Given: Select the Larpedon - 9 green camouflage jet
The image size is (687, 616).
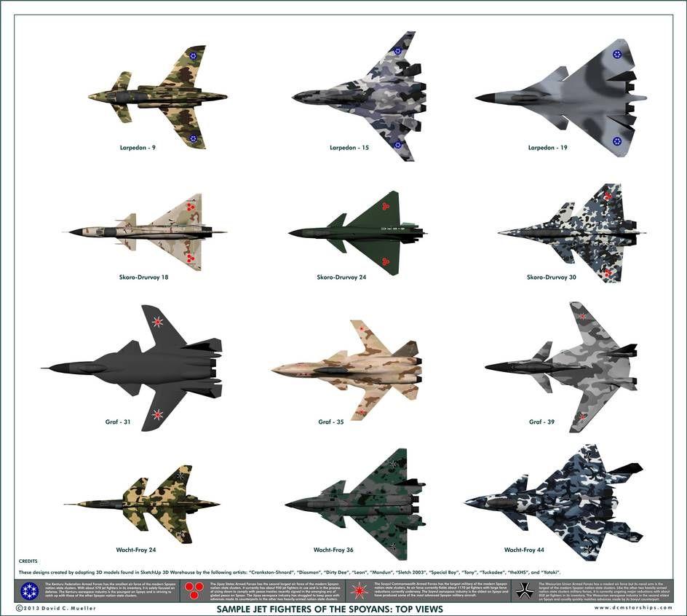Looking at the screenshot, I should click(159, 96).
